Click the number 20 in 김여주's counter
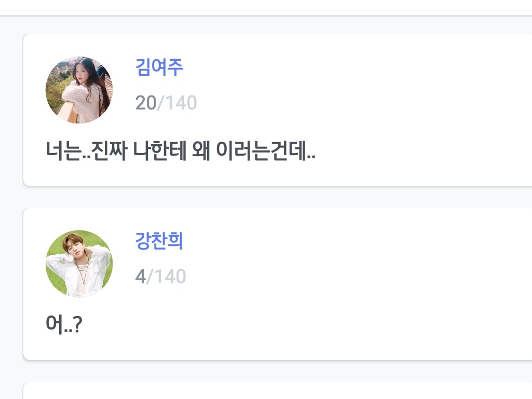This screenshot has height=399, width=532. point(146,103)
